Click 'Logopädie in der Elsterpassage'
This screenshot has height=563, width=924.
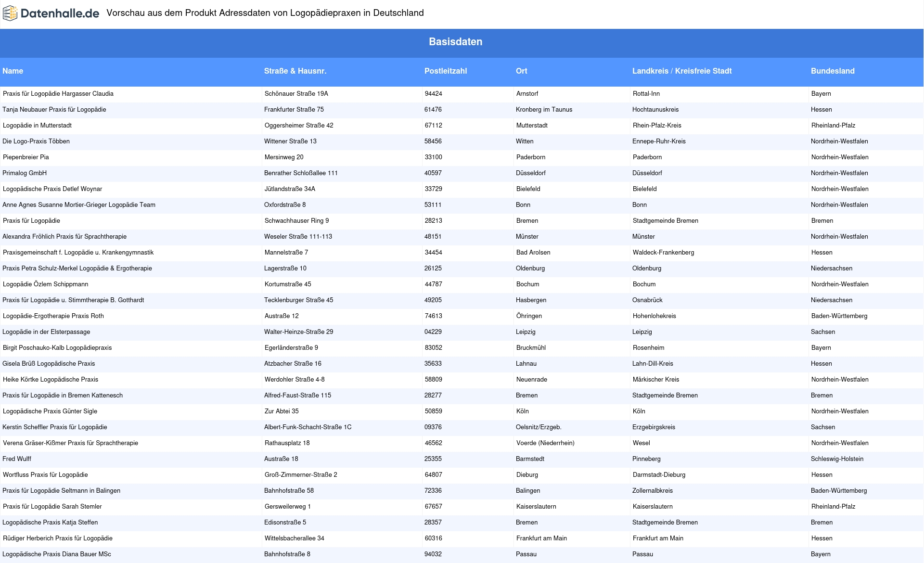click(46, 332)
